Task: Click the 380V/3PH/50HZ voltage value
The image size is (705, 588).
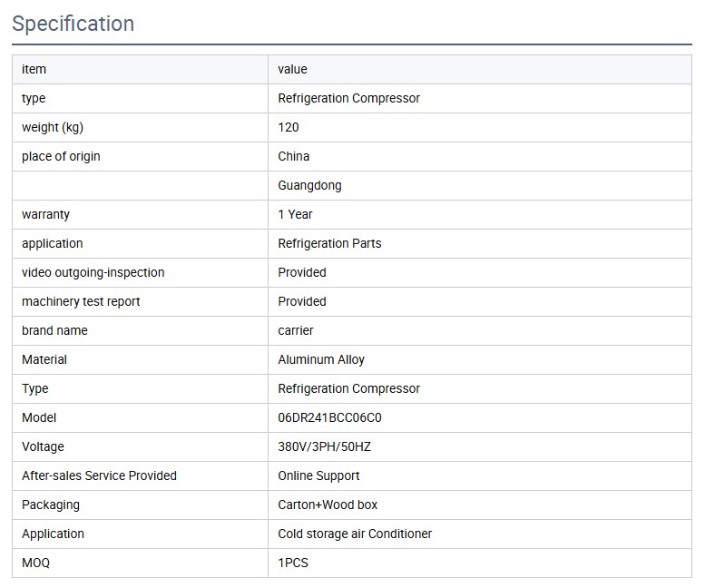Action: coord(325,446)
